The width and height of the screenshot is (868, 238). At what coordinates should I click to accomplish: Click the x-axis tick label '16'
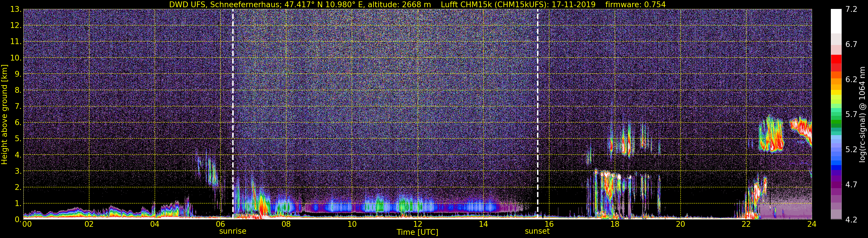point(549,224)
